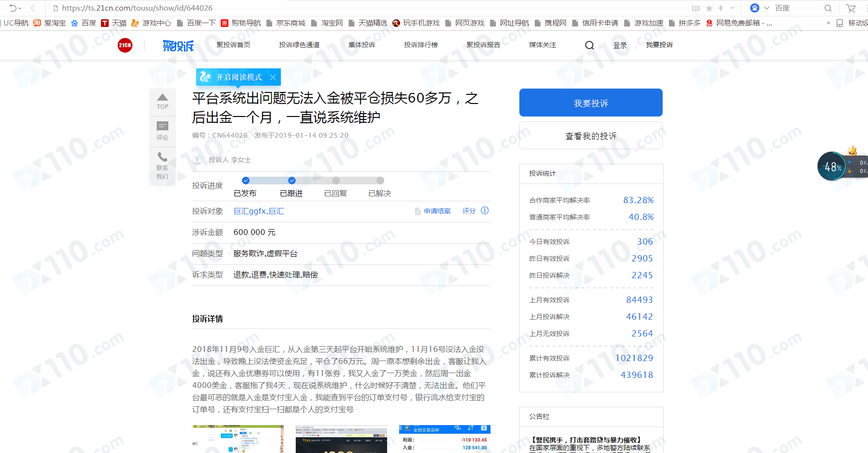The width and height of the screenshot is (868, 453).
Task: Expand the bookmarks bar overflow chevron
Action: coord(828,23)
